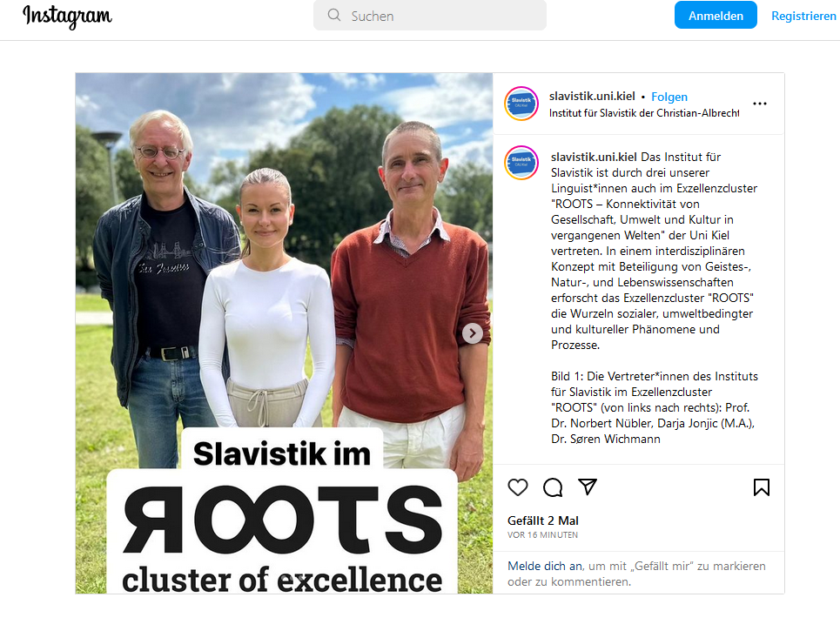Advance to next image with carousel arrow

coord(472,333)
